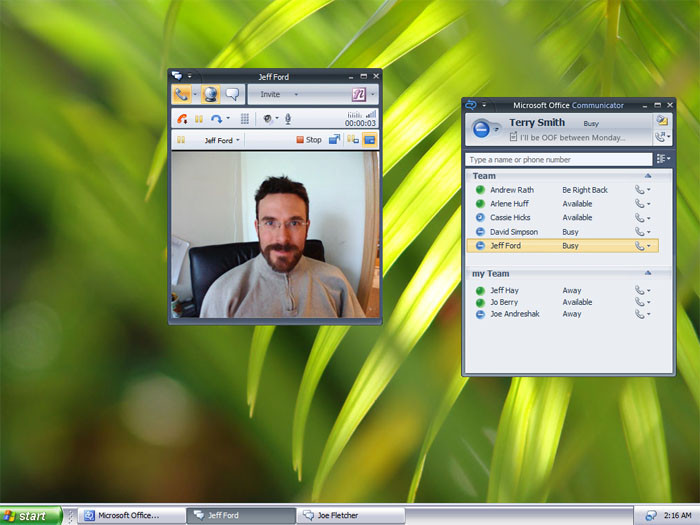The width and height of the screenshot is (700, 525).
Task: Open menu arrow in Communicator title bar
Action: [x=484, y=105]
